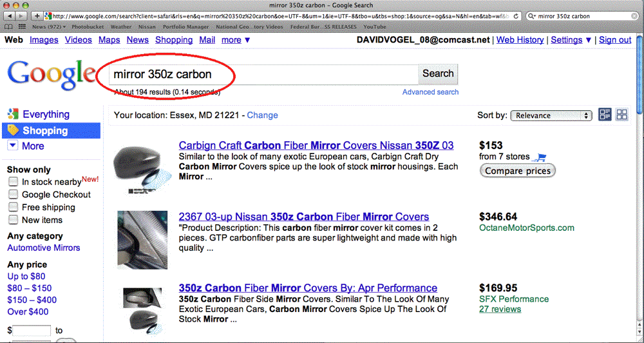Go to Google News link
This screenshot has width=644, height=343.
pos(138,40)
